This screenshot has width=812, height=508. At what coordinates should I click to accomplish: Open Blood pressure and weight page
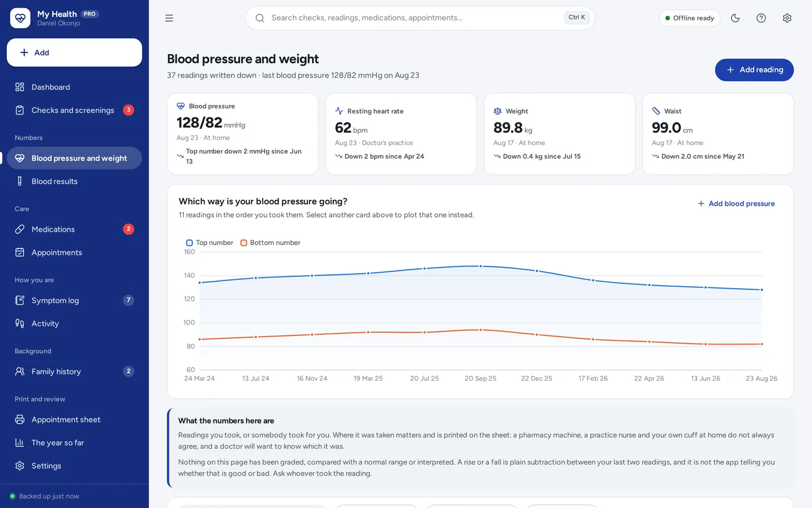[x=74, y=158]
